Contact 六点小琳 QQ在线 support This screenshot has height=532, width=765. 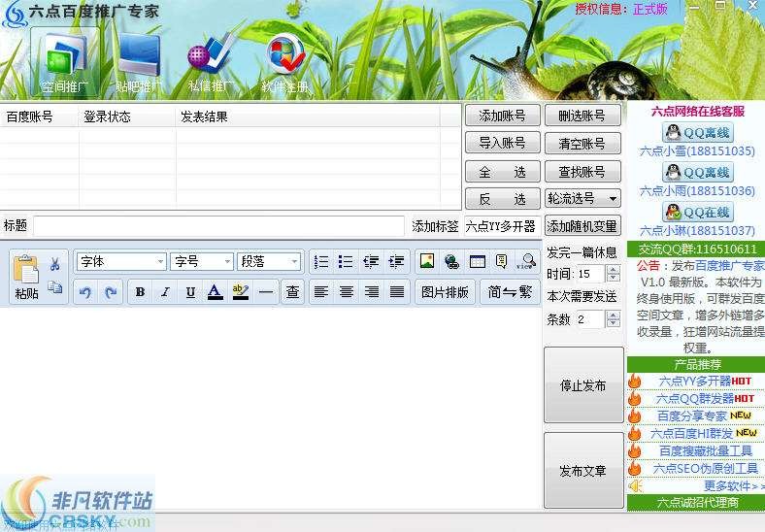[x=698, y=213]
